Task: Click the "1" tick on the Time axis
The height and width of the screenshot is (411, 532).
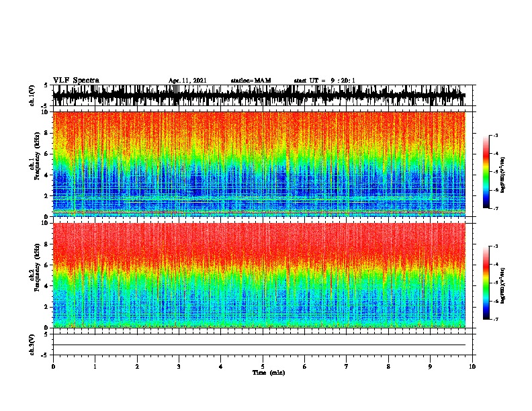Action: point(95,367)
